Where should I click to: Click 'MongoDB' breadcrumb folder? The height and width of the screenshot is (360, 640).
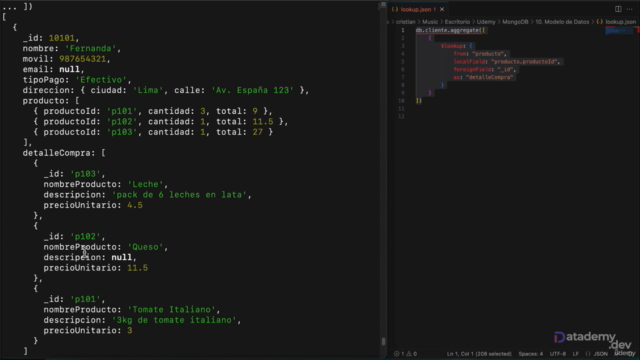[515, 22]
